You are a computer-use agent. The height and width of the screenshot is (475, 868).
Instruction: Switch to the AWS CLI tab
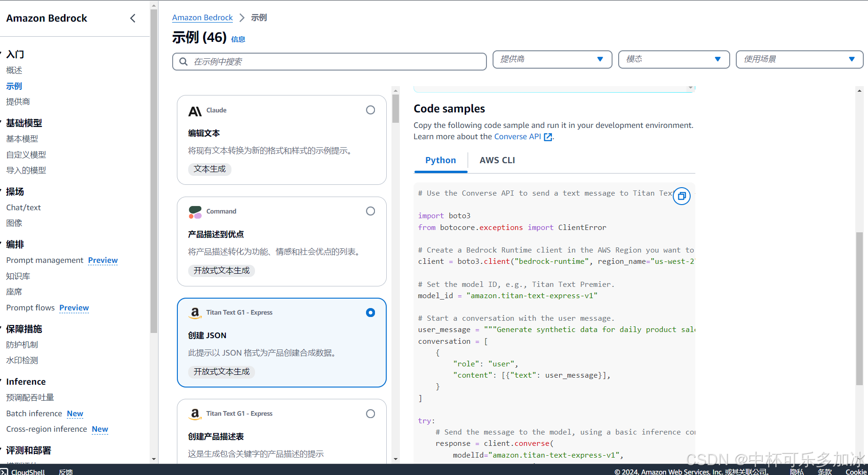click(x=497, y=160)
